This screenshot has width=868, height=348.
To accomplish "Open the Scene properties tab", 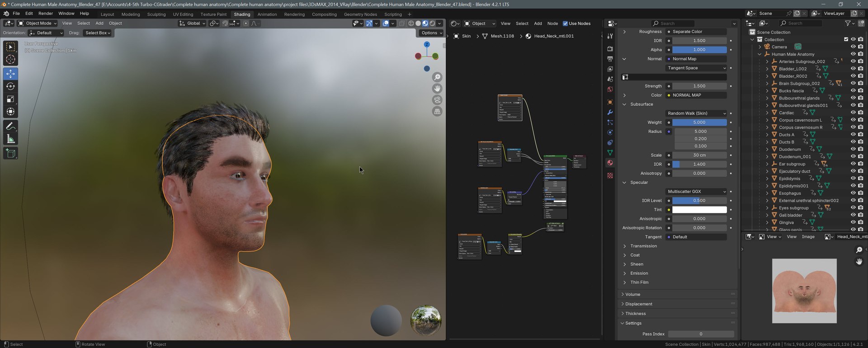I will point(610,79).
